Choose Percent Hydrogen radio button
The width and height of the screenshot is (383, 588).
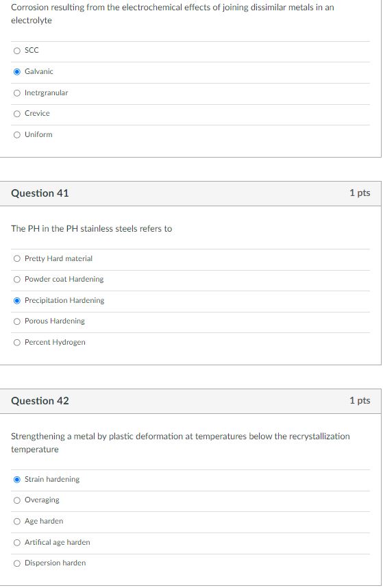click(17, 343)
